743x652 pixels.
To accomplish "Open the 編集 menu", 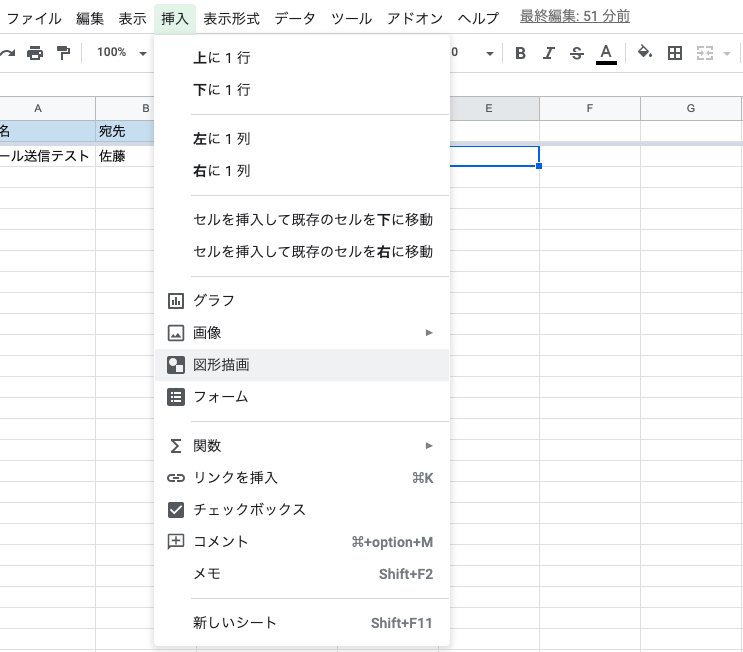I will [x=90, y=18].
